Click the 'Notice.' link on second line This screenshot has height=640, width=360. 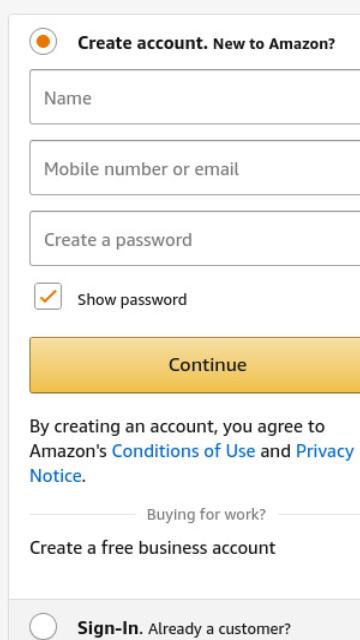point(57,476)
